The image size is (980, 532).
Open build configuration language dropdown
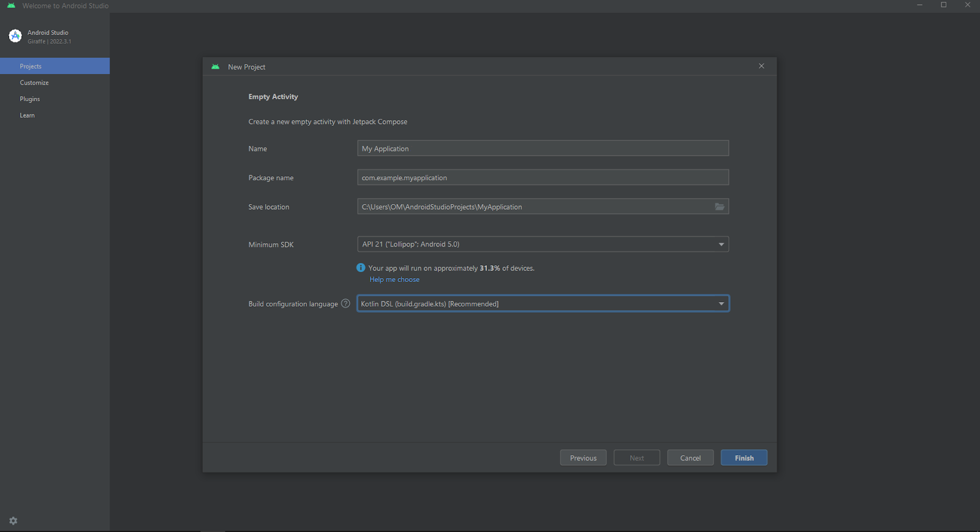[x=543, y=303]
